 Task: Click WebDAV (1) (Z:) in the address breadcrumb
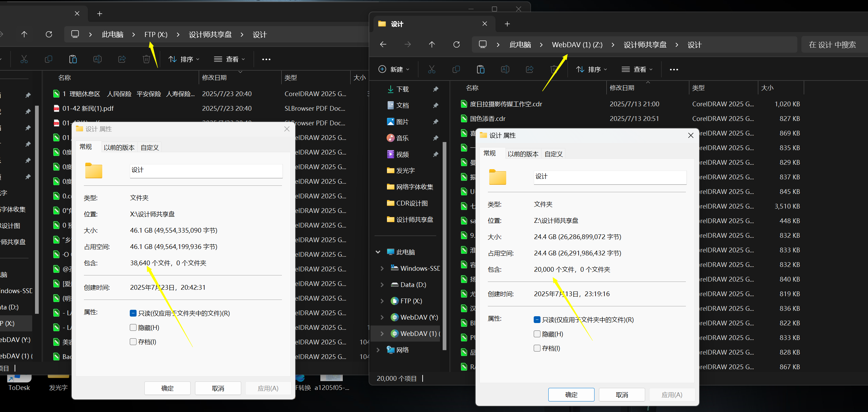(x=577, y=44)
